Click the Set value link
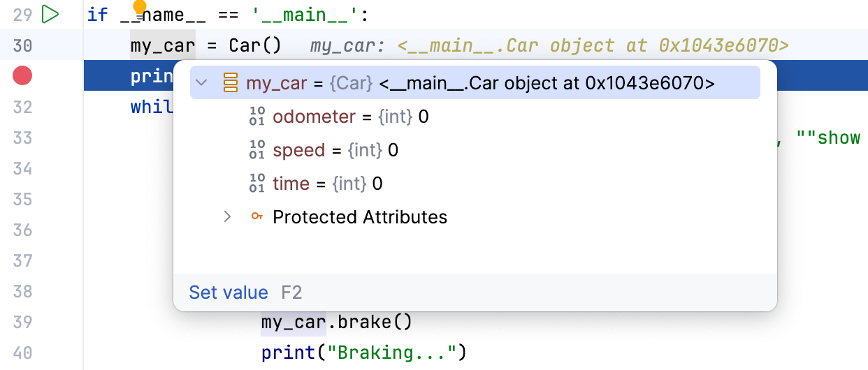Image resolution: width=868 pixels, height=370 pixels. click(229, 293)
